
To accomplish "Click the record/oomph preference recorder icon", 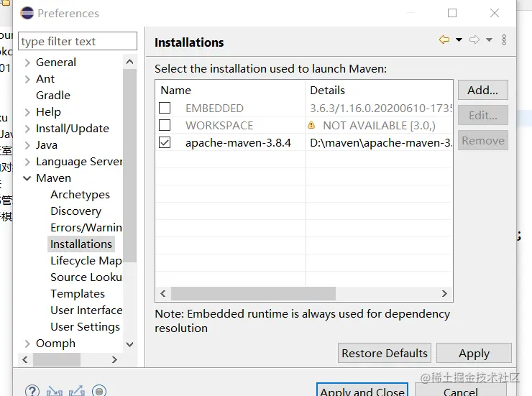I will point(99,391).
